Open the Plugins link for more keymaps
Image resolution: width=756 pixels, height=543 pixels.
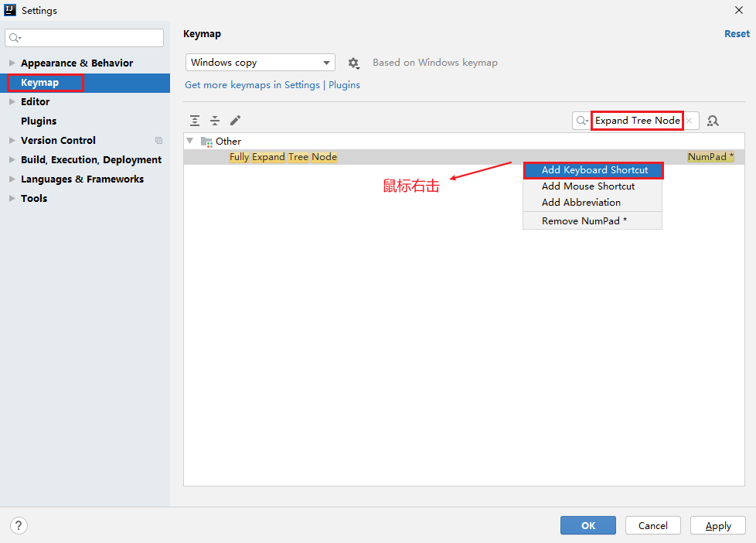(x=344, y=85)
